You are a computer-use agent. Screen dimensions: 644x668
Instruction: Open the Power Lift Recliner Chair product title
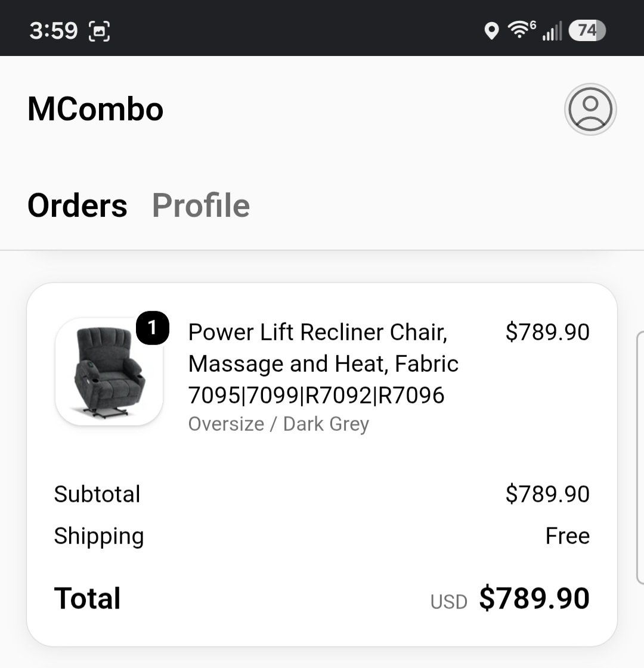point(323,363)
